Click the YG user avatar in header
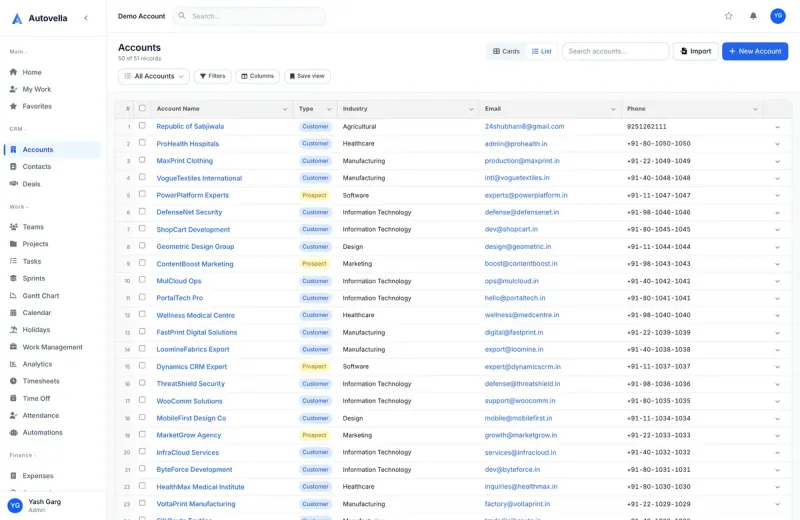The width and height of the screenshot is (800, 520). point(777,16)
